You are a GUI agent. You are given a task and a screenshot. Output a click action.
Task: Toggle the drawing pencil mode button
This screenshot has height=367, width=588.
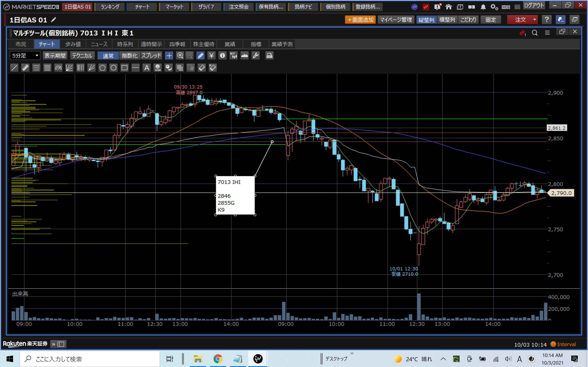point(200,56)
